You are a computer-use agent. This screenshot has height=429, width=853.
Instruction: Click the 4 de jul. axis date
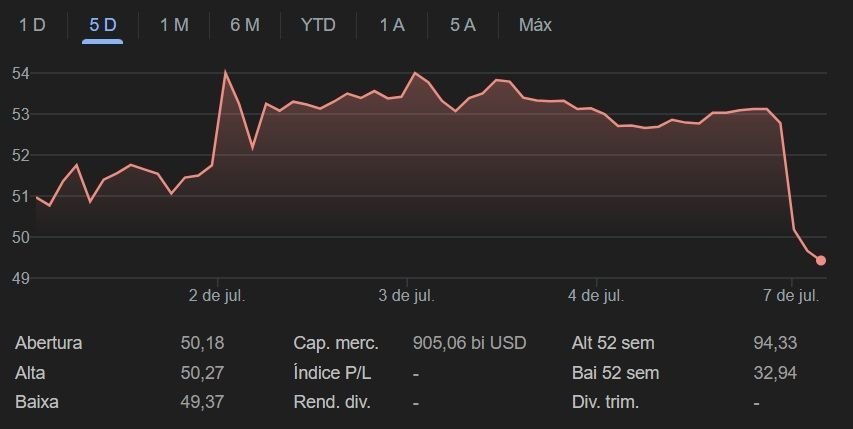[x=596, y=296]
